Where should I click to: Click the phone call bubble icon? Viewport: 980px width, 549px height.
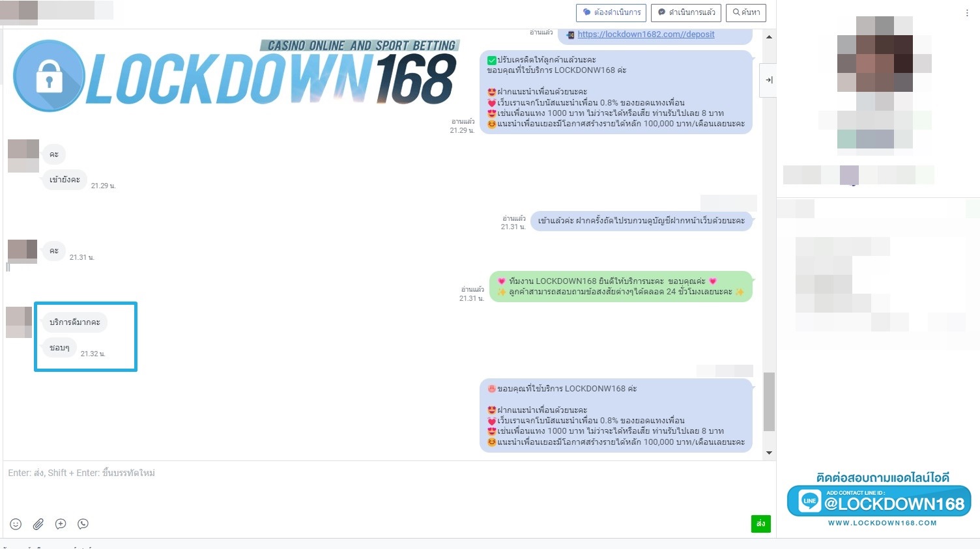(x=83, y=524)
